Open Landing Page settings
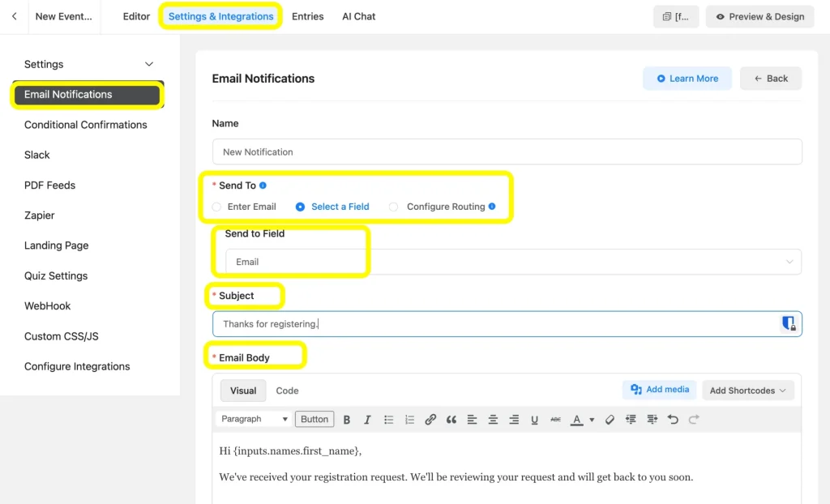Image resolution: width=830 pixels, height=504 pixels. 57,246
